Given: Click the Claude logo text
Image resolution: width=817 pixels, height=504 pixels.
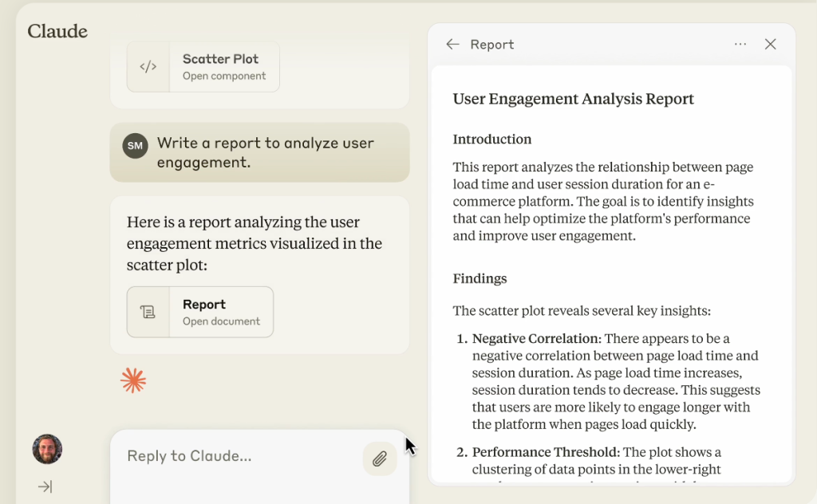Looking at the screenshot, I should [57, 31].
